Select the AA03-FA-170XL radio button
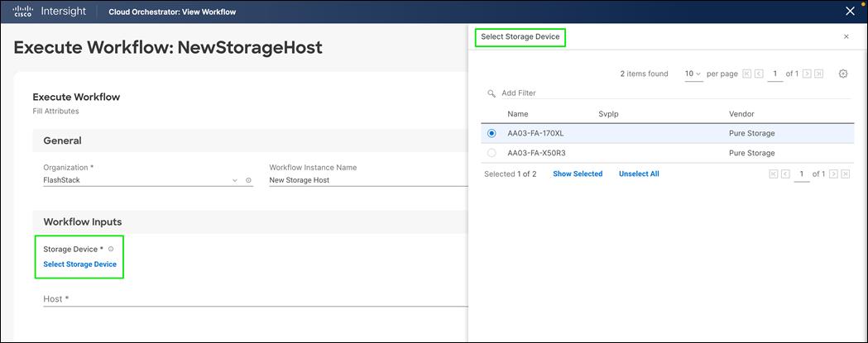This screenshot has width=868, height=343. [492, 133]
